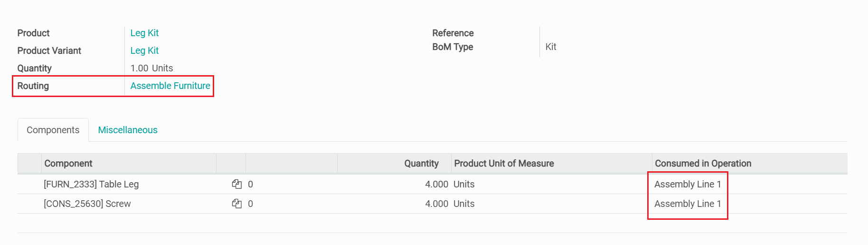This screenshot has width=868, height=245.
Task: Follow the Assemble Furniture routing link
Action: click(170, 86)
